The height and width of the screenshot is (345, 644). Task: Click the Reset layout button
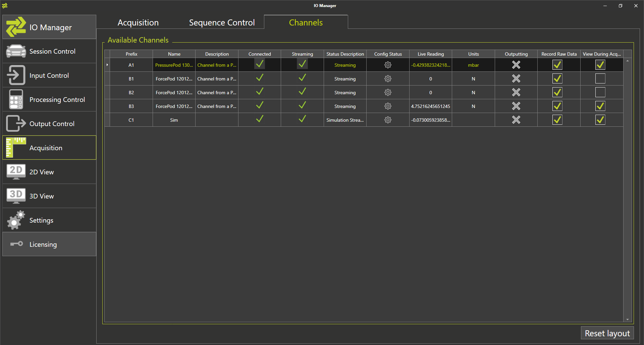(607, 333)
